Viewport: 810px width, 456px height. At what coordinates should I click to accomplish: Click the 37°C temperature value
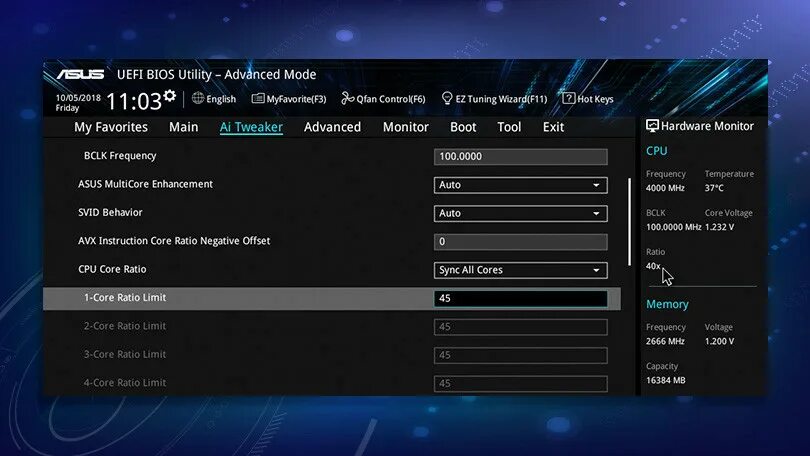click(x=714, y=188)
